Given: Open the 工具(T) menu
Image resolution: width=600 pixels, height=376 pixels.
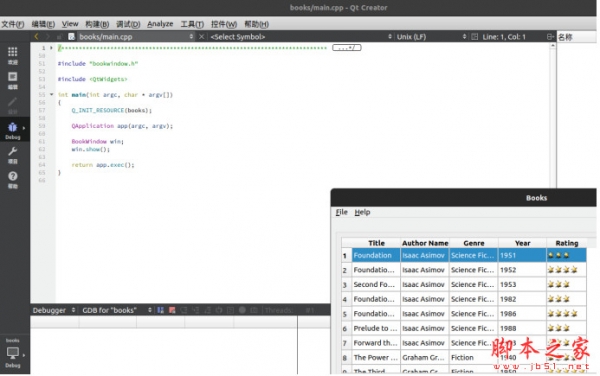Looking at the screenshot, I should [x=192, y=24].
